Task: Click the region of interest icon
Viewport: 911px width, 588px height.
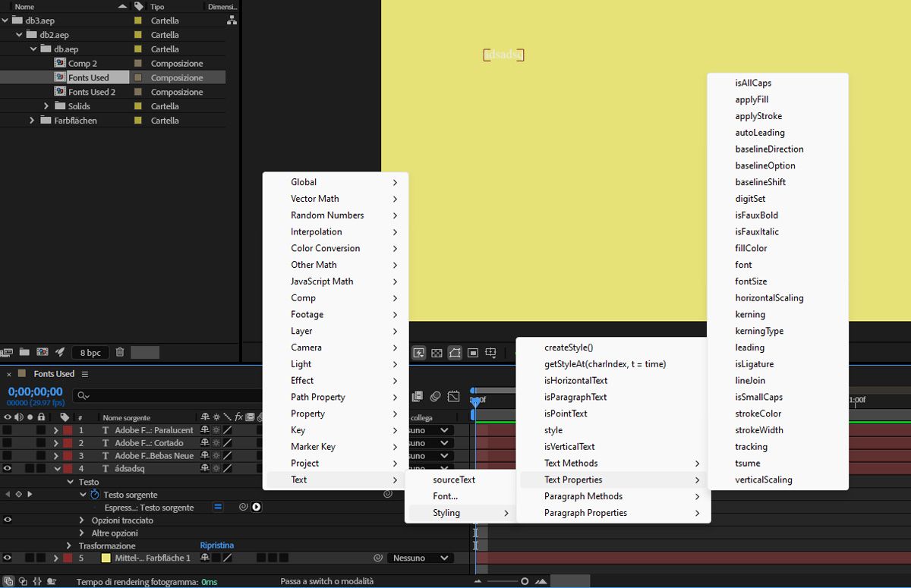Action: click(x=473, y=353)
